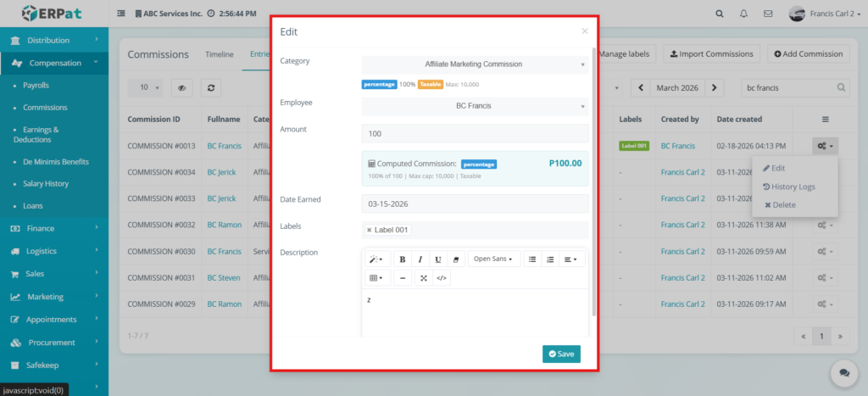Image resolution: width=868 pixels, height=396 pixels.
Task: Click the Amount field containing 100
Action: [x=475, y=133]
